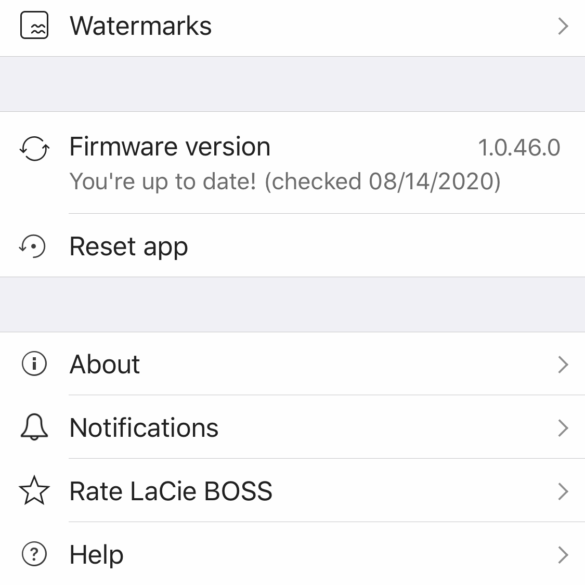This screenshot has width=585, height=585.
Task: Tap the Watermarks wave icon
Action: tap(34, 25)
